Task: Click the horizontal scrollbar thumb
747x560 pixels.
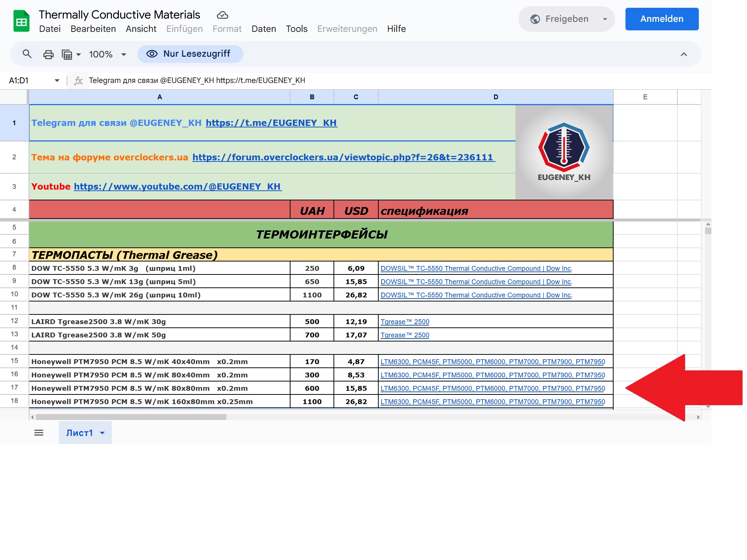Action: coord(131,417)
